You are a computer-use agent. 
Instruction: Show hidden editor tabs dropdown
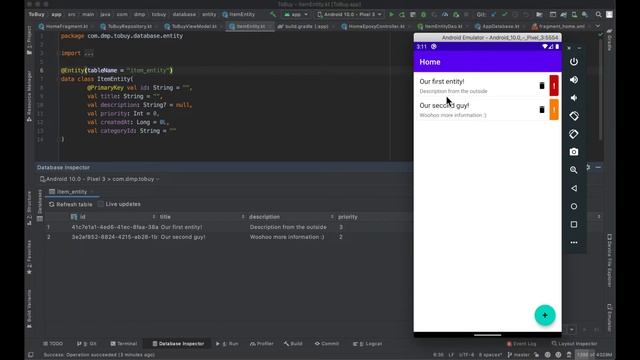point(598,26)
